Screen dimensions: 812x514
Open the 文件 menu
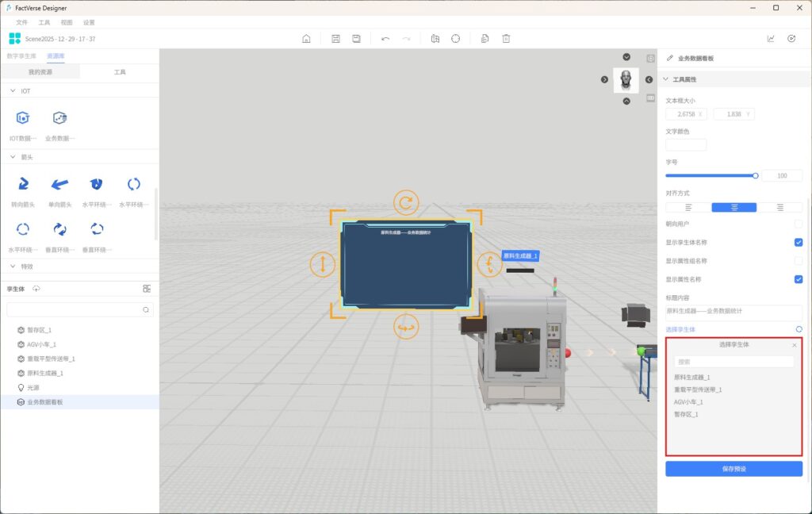click(22, 22)
